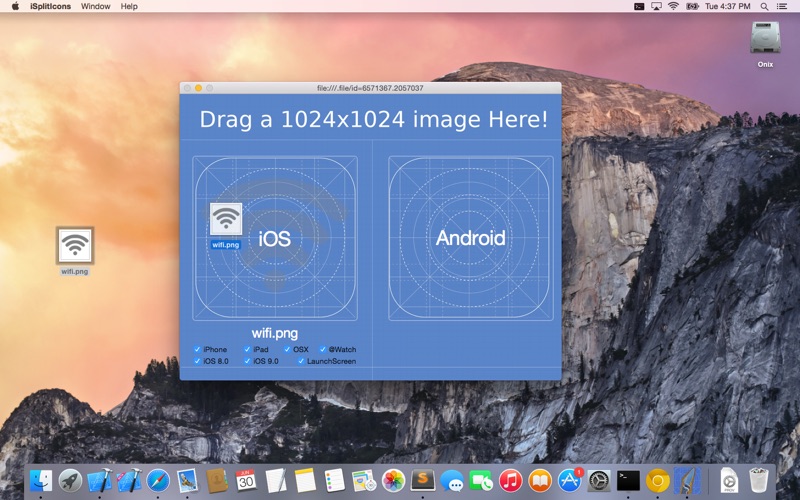The width and height of the screenshot is (800, 500).
Task: Click the iOS icon drop zone
Action: point(275,238)
